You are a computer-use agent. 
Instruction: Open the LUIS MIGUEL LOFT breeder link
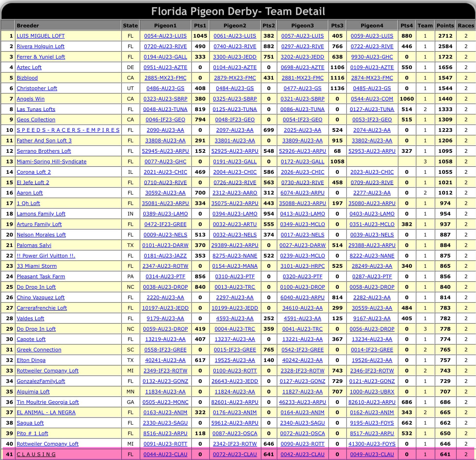coord(41,36)
